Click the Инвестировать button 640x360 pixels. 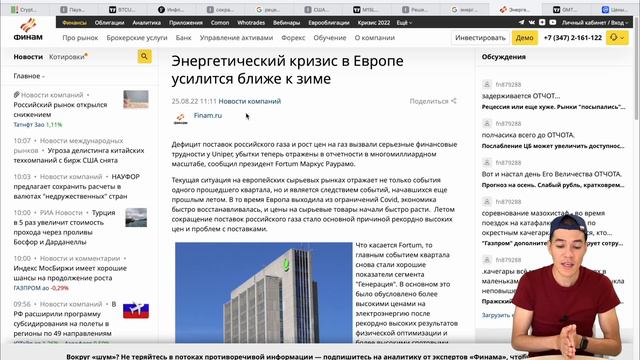click(480, 38)
